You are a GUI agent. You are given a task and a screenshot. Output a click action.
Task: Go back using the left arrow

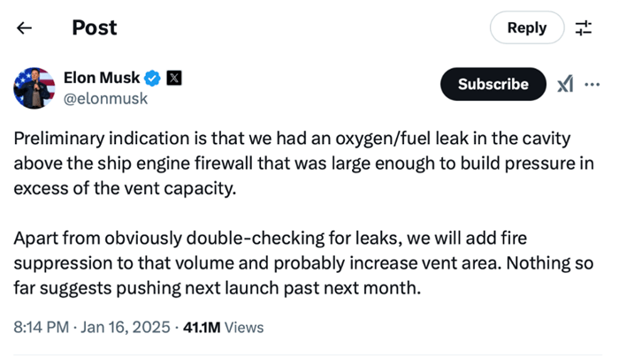25,27
